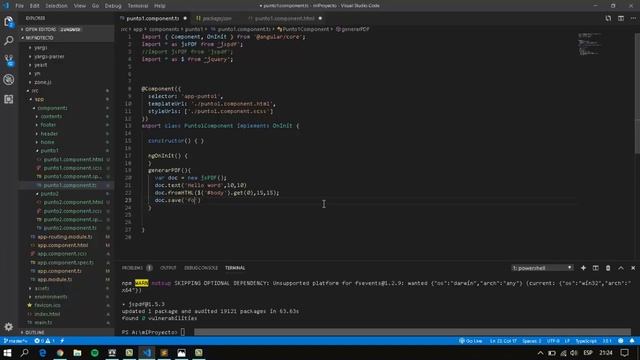Image resolution: width=640 pixels, height=360 pixels.
Task: Open the Terminal menu
Action: pyautogui.click(x=138, y=6)
